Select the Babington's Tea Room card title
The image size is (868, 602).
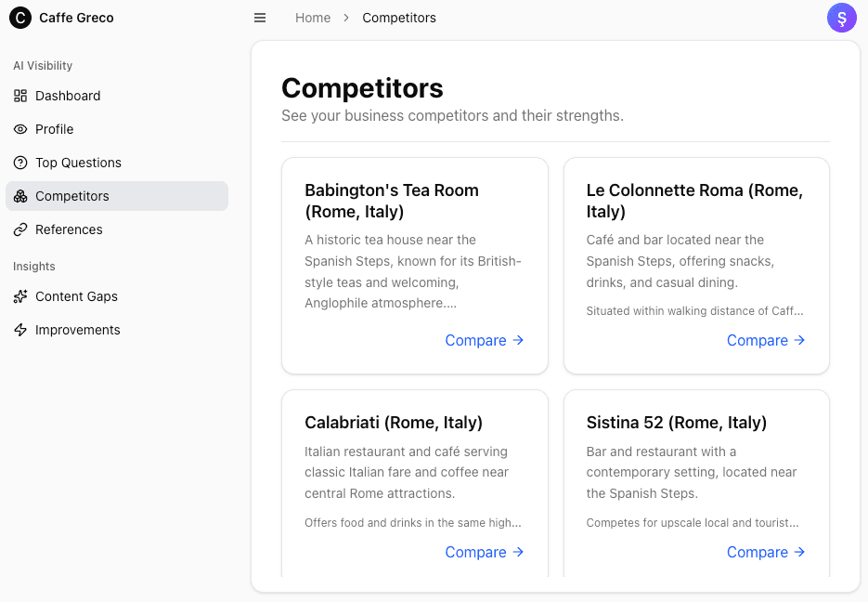tap(392, 201)
